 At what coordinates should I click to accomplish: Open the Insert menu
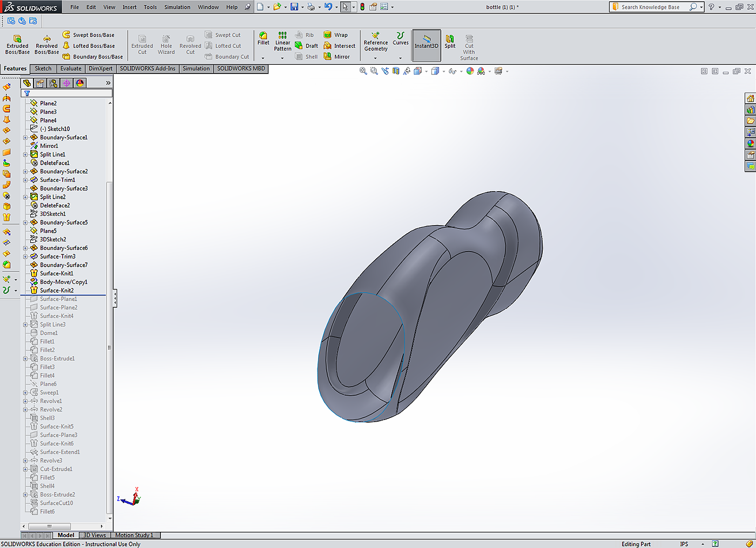tap(129, 7)
